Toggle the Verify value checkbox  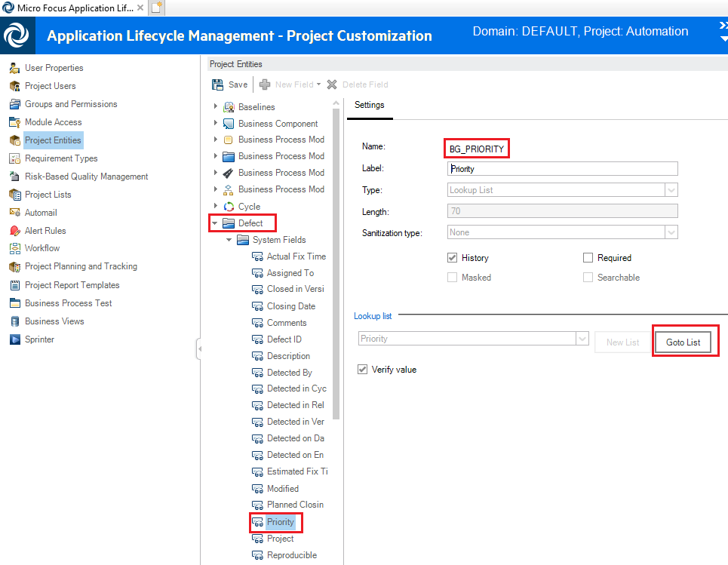click(x=362, y=370)
